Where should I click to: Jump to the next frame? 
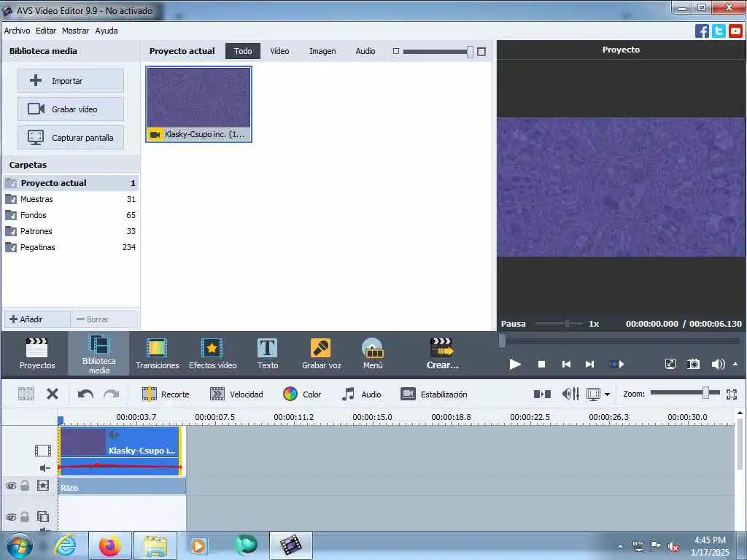589,365
